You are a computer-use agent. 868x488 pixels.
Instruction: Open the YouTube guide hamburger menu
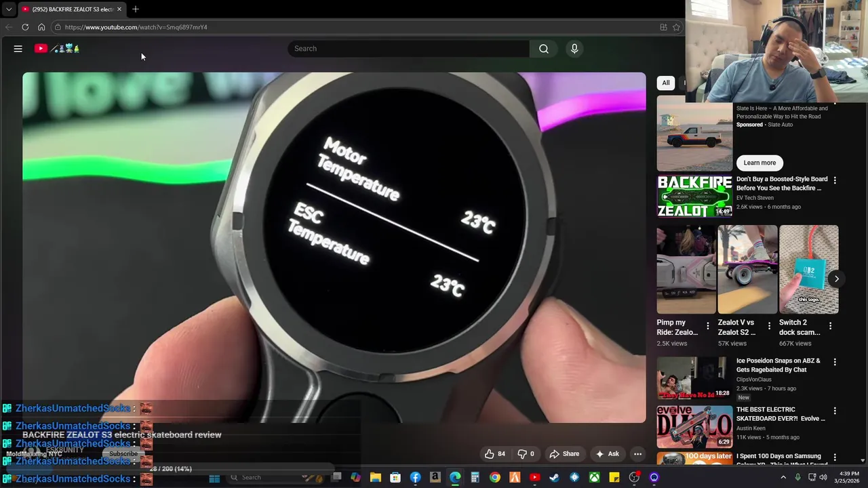pyautogui.click(x=18, y=49)
